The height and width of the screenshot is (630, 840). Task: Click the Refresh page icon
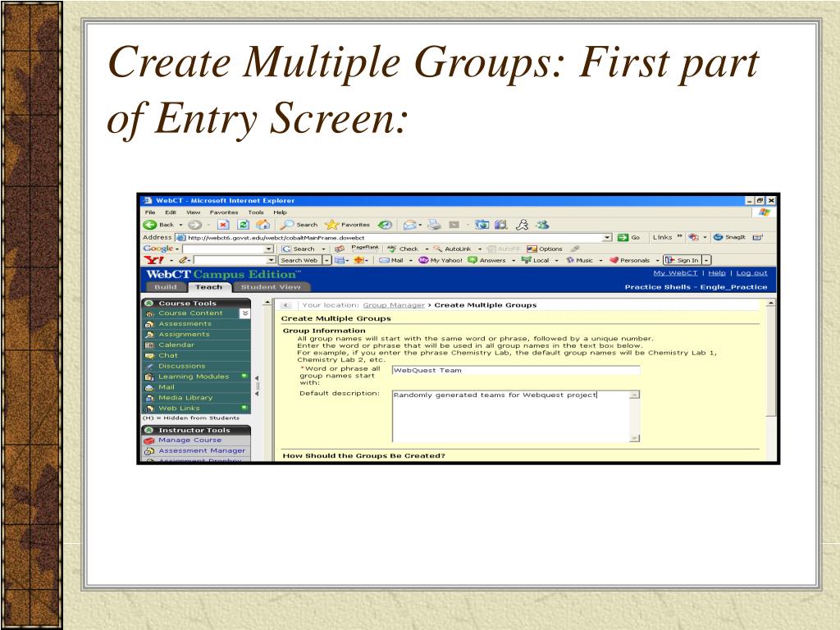point(243,225)
